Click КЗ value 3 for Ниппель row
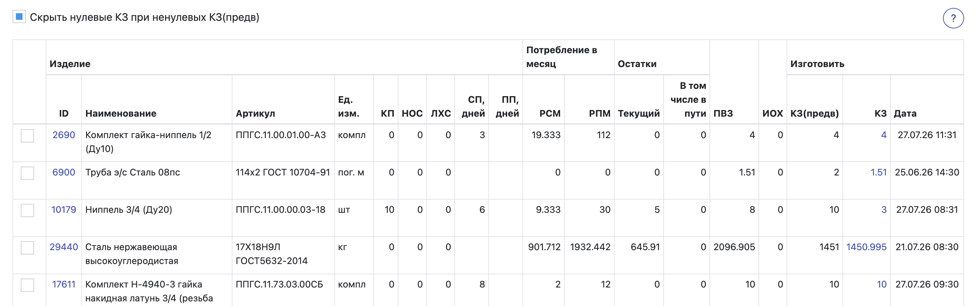Viewport: 980px width, 306px height. pos(884,210)
